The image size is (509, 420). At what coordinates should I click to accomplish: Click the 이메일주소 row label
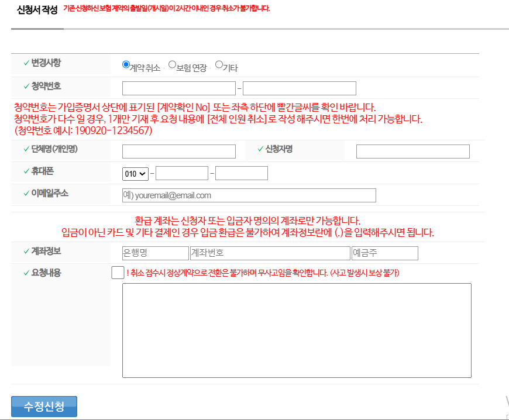point(50,194)
